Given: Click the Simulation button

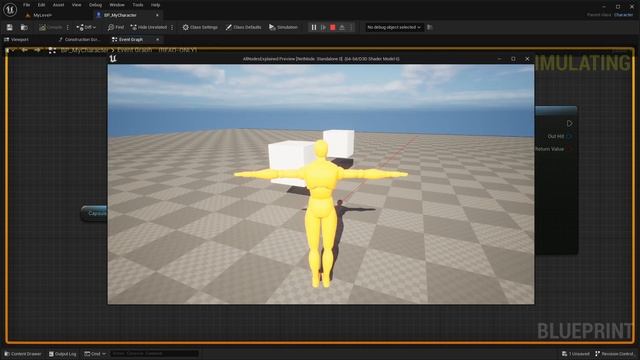Looking at the screenshot, I should (283, 27).
